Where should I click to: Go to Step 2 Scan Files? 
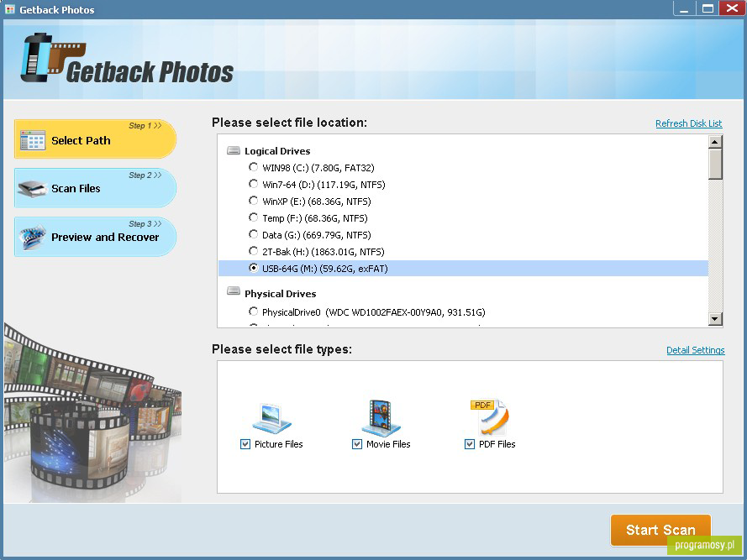[x=95, y=187]
